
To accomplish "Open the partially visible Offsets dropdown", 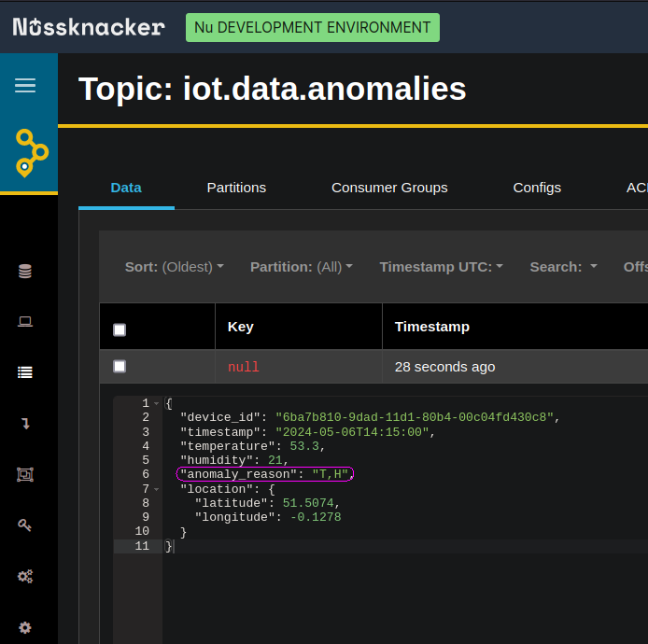I will [x=636, y=267].
